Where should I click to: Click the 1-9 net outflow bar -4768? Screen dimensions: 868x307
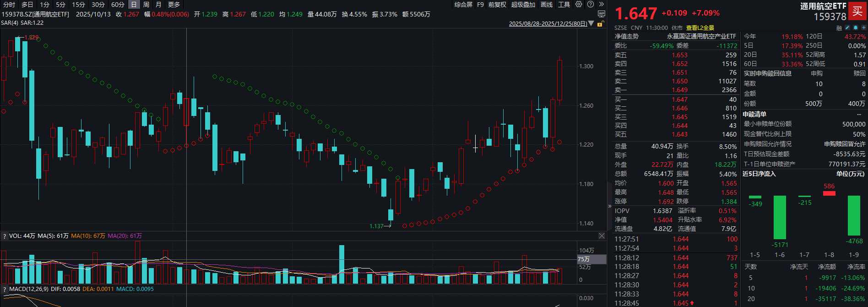(x=854, y=215)
